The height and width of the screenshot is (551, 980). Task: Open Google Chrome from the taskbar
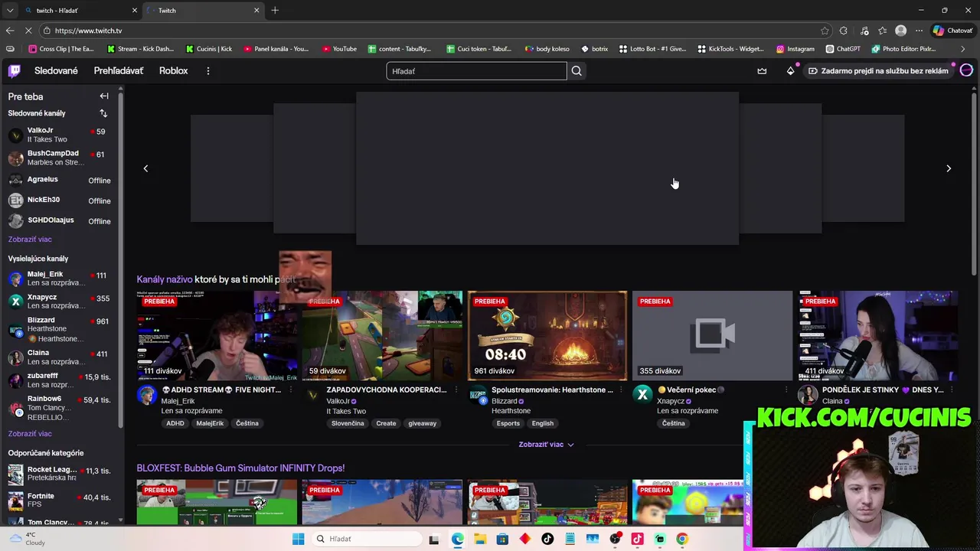coord(682,539)
